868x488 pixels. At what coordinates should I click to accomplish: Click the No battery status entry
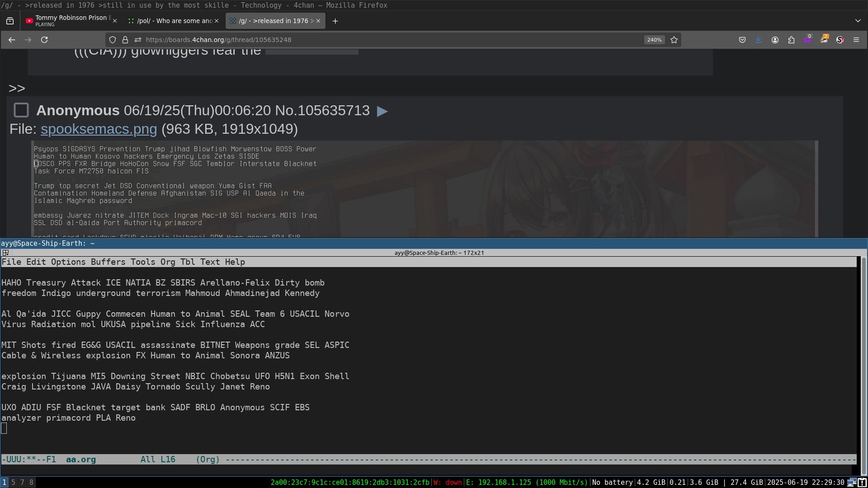point(612,482)
